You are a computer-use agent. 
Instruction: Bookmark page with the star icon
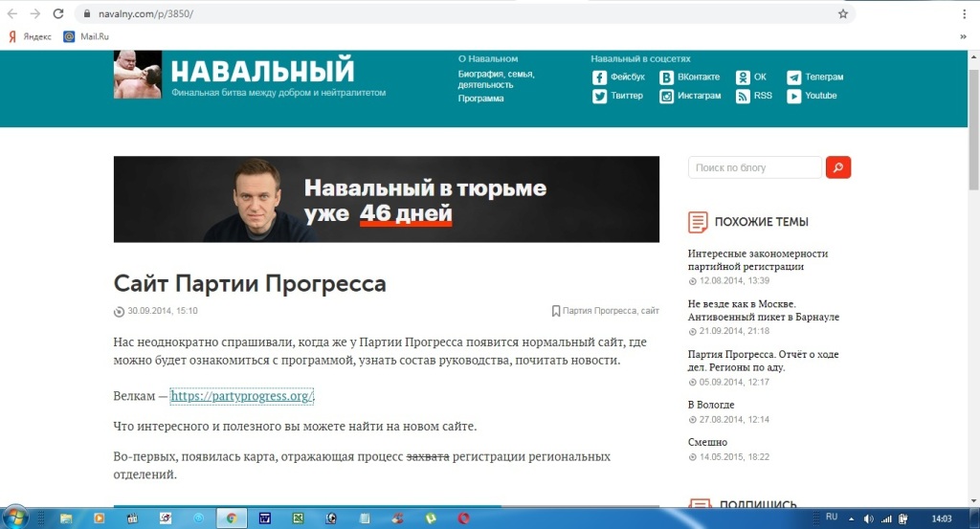[843, 14]
